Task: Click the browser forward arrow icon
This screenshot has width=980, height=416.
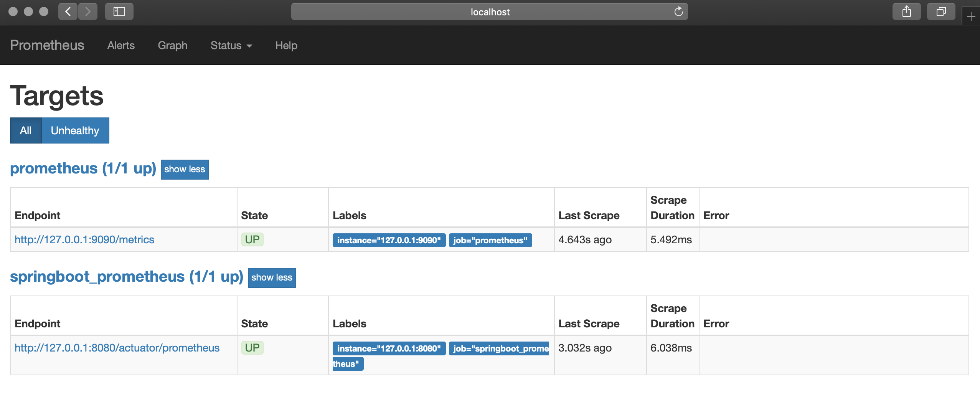Action: pos(88,12)
